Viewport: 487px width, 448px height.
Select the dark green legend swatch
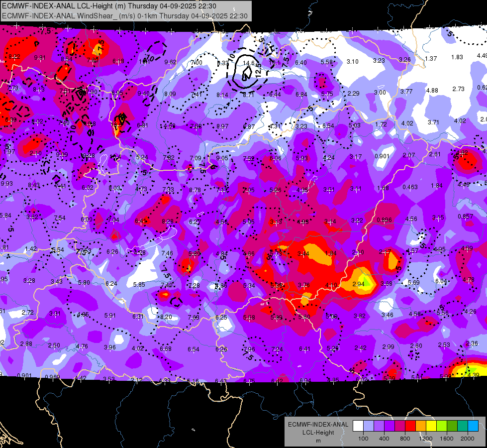click(452, 426)
